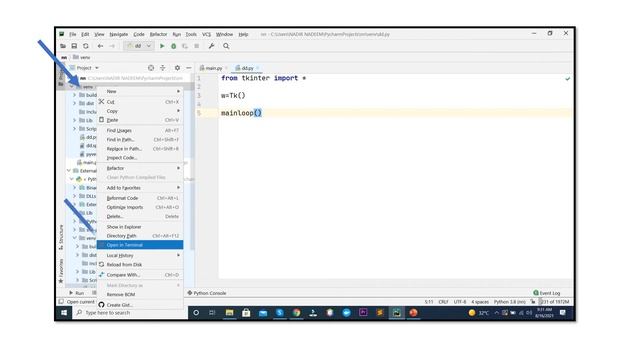
Task: Open the Navigate menu
Action: point(119,34)
